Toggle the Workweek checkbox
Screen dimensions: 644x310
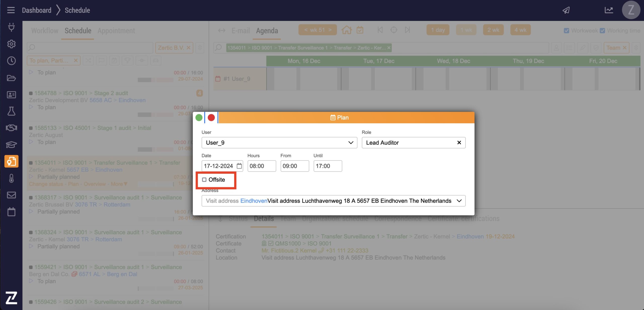[x=567, y=31]
